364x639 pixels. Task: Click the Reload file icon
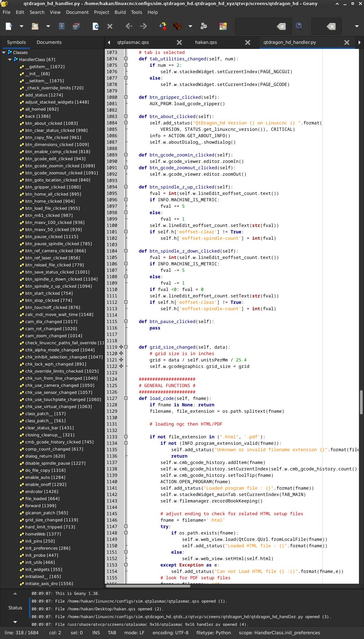click(x=95, y=26)
